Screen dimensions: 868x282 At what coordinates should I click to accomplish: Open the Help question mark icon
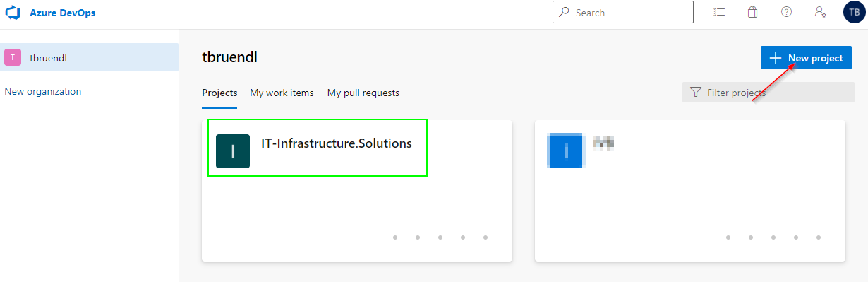pos(787,12)
